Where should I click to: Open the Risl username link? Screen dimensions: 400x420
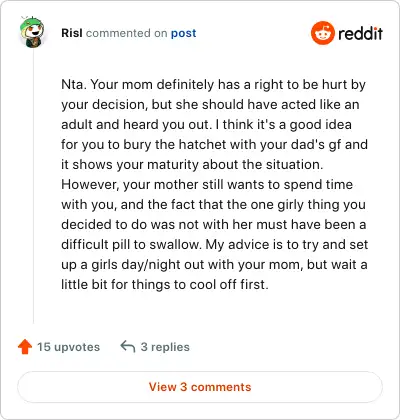(72, 33)
